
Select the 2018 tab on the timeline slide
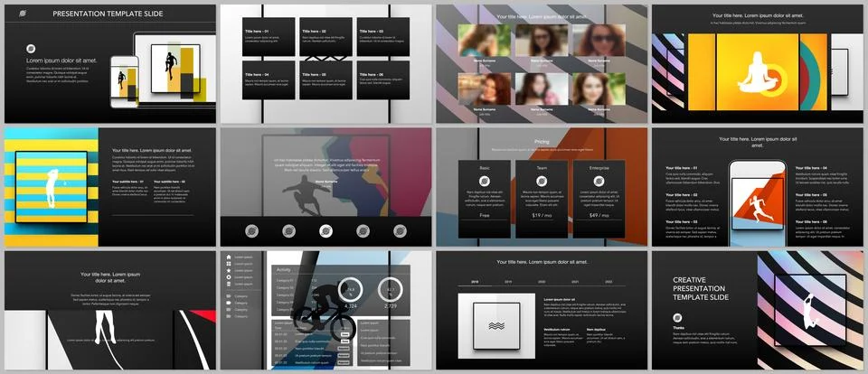pyautogui.click(x=475, y=282)
